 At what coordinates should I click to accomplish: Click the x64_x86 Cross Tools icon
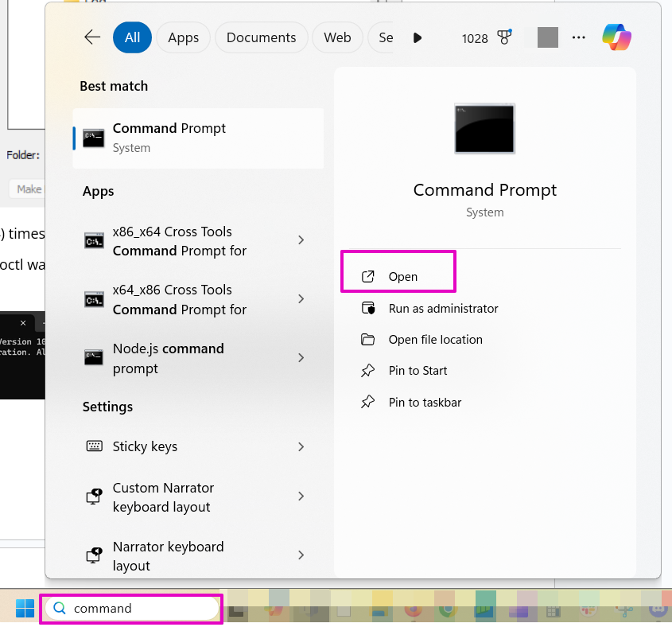pyautogui.click(x=94, y=299)
